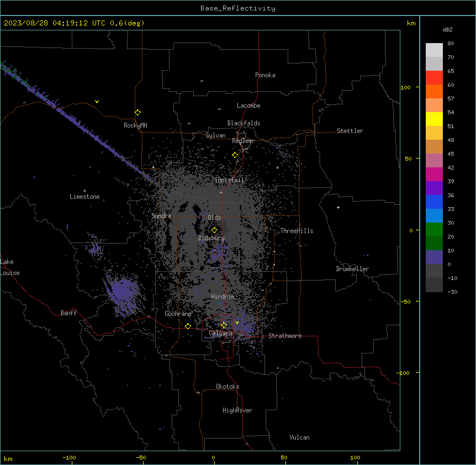476x465 pixels.
Task: Click the Lake Louise label
Action: tap(10, 267)
